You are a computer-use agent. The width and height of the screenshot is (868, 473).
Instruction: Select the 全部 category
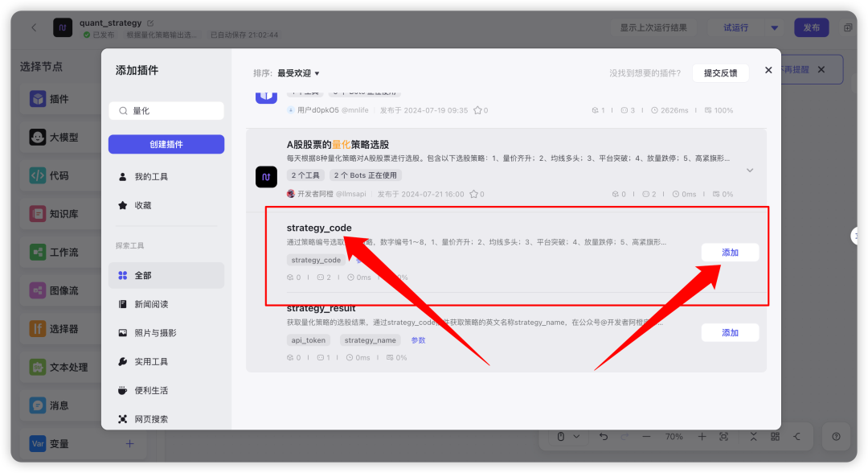click(166, 275)
